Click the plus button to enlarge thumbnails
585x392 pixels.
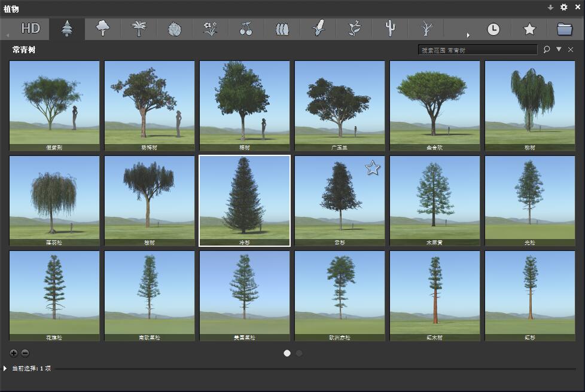coord(14,353)
